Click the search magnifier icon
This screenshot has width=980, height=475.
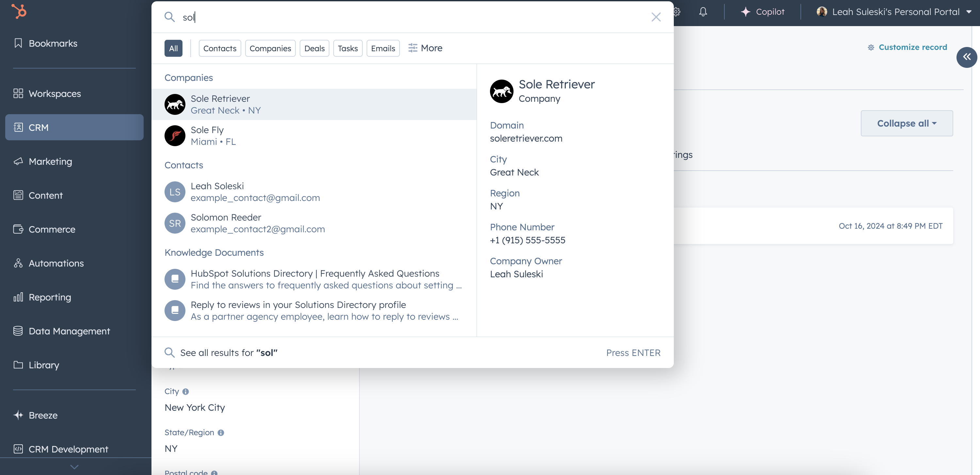169,17
